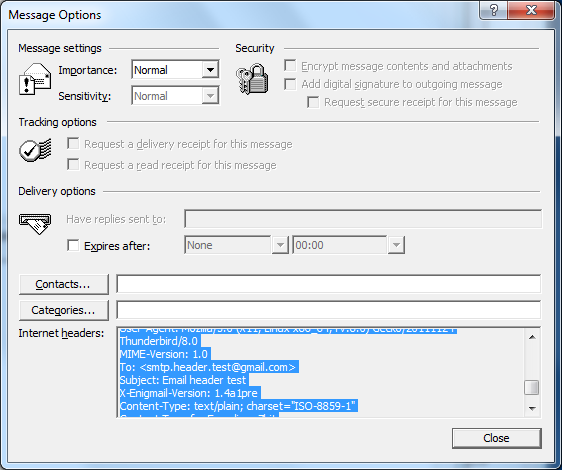Enable the Expires after checkbox
Image resolution: width=562 pixels, height=470 pixels.
tap(73, 246)
